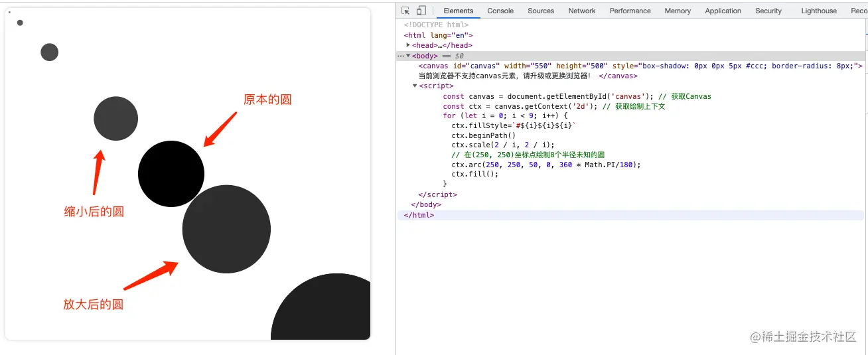
Task: Click the getContext('2d') code line
Action: tap(554, 106)
